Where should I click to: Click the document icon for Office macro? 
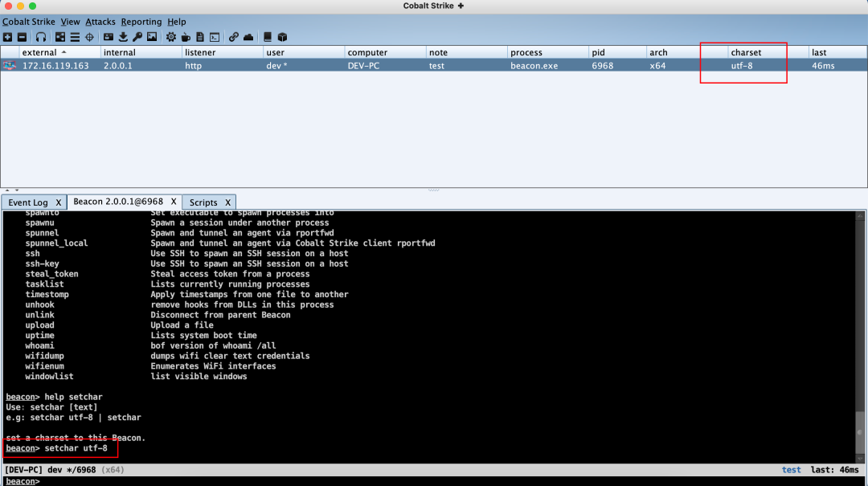tap(200, 37)
